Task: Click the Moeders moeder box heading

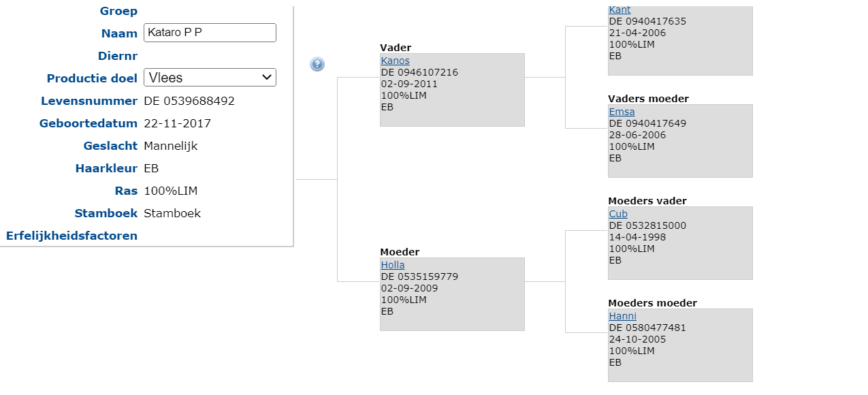Action: [x=652, y=303]
